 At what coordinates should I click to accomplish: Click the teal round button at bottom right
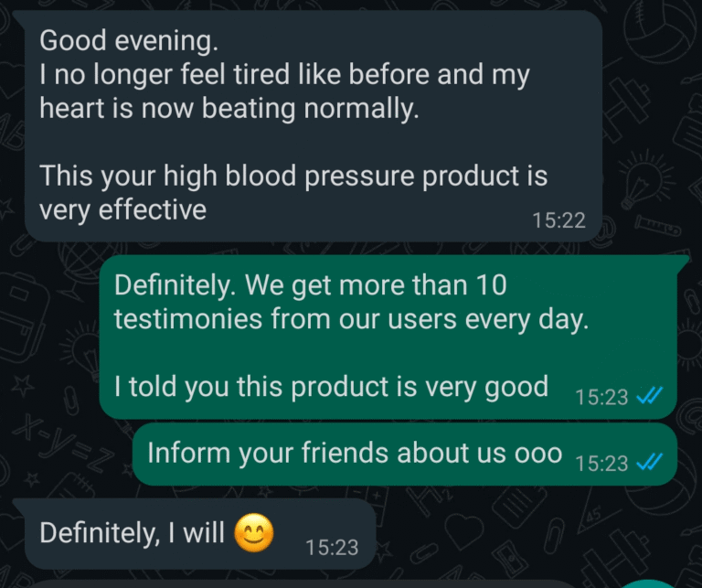674,583
